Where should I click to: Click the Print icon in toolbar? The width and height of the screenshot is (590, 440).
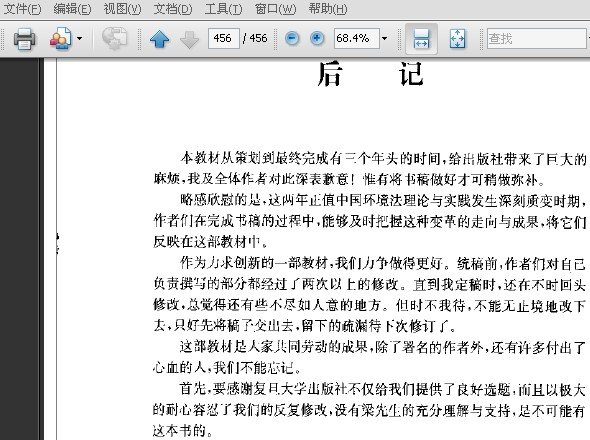click(x=24, y=38)
